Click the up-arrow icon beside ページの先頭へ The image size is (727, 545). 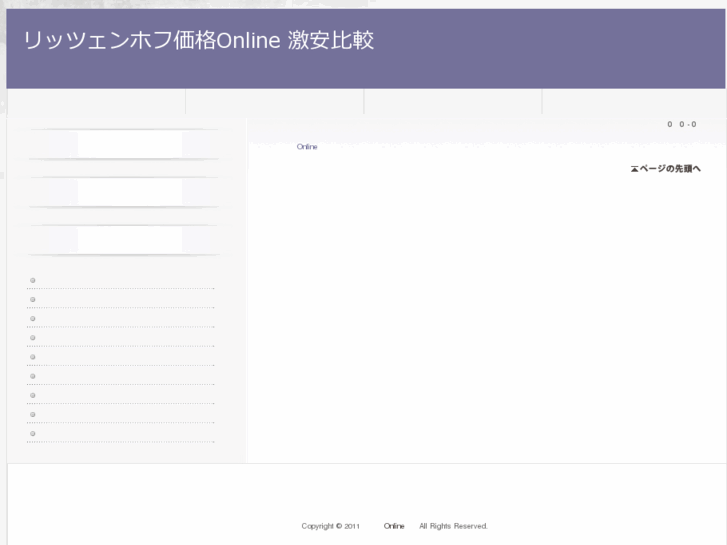[634, 168]
